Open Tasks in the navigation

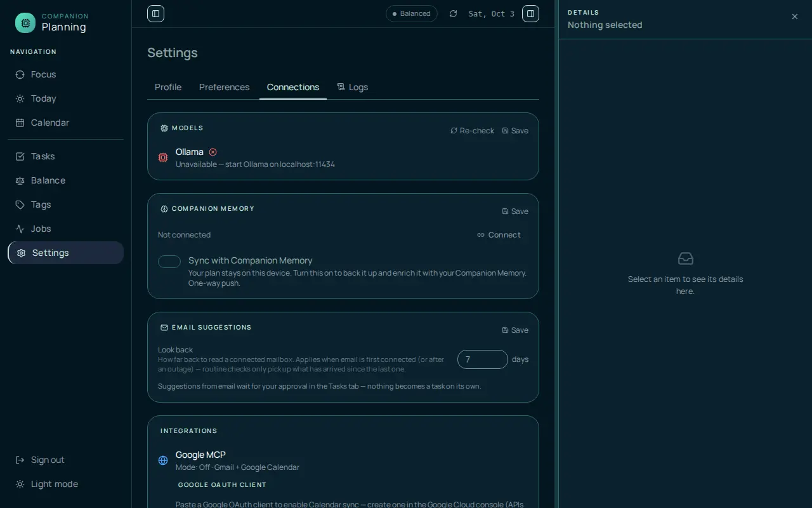[65, 156]
